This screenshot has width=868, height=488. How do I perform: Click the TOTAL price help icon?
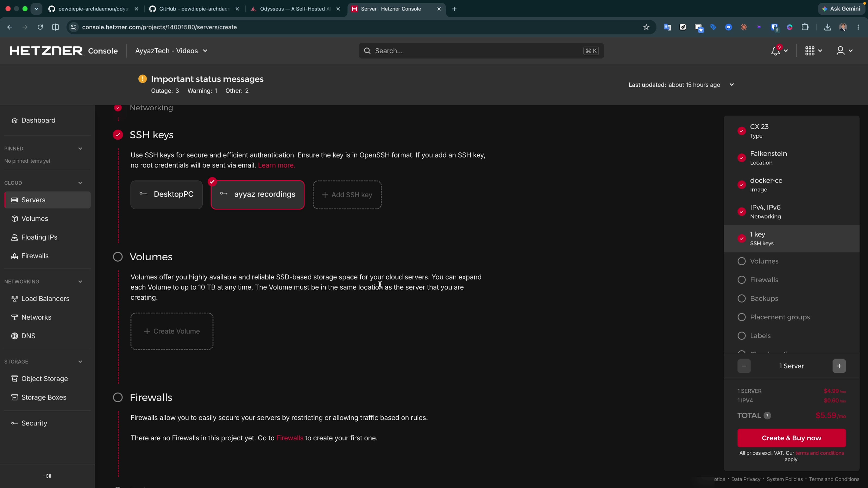click(767, 416)
